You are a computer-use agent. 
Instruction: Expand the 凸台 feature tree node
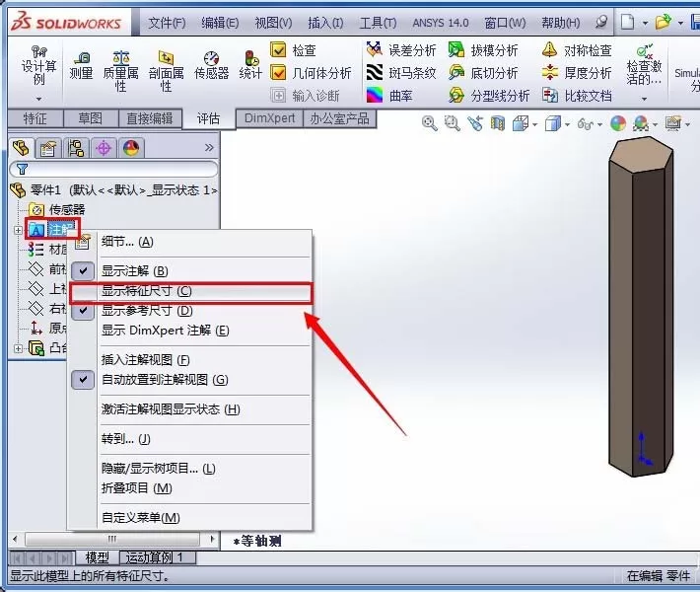(x=18, y=348)
